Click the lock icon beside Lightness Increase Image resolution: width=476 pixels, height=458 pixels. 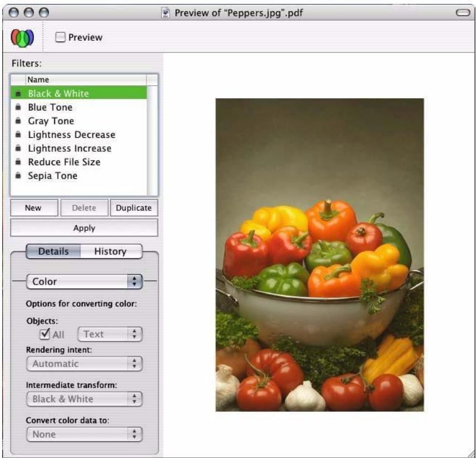[x=18, y=148]
